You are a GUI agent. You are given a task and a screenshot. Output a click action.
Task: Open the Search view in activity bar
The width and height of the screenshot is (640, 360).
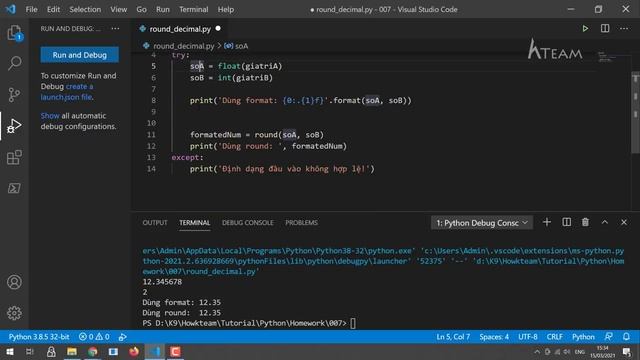pos(14,63)
